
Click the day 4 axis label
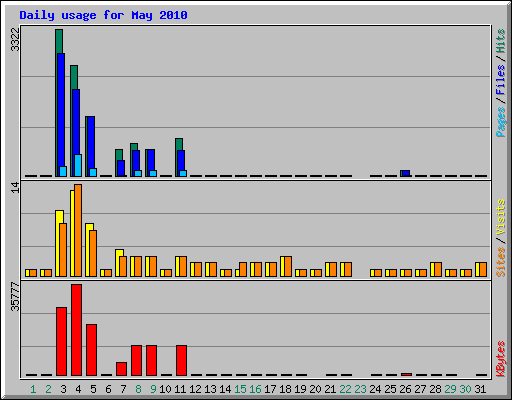[78, 389]
